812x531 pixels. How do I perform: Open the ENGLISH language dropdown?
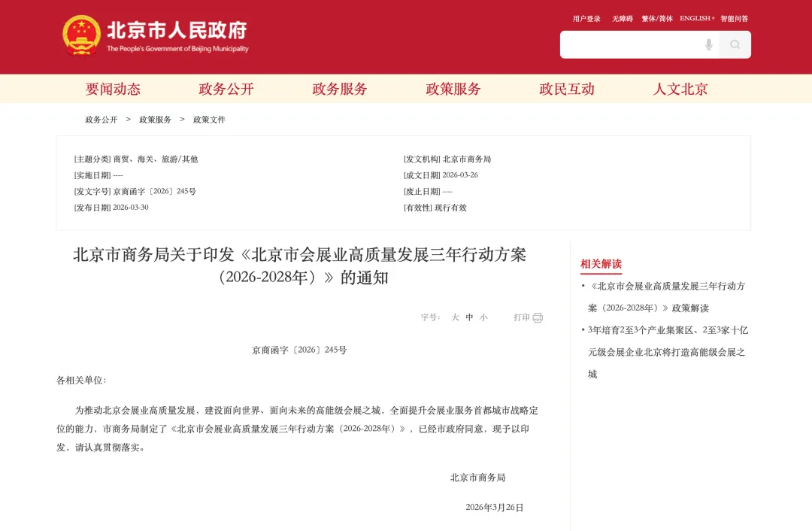click(697, 18)
